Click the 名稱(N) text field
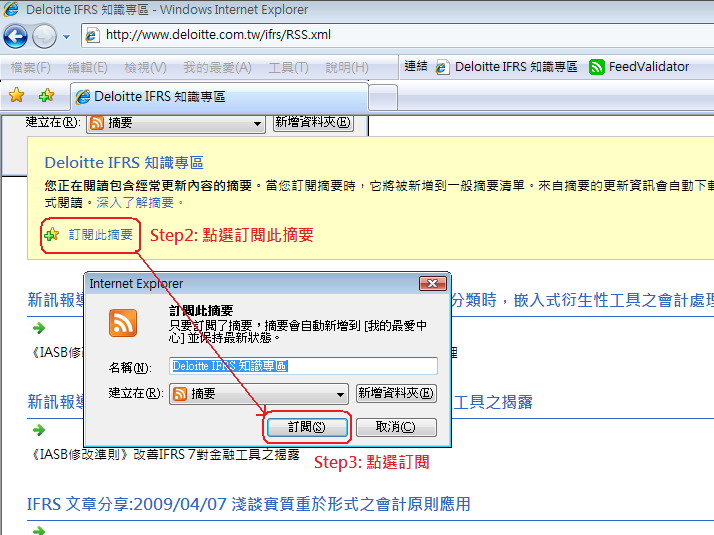Screen dimensions: 714x535 (303, 366)
